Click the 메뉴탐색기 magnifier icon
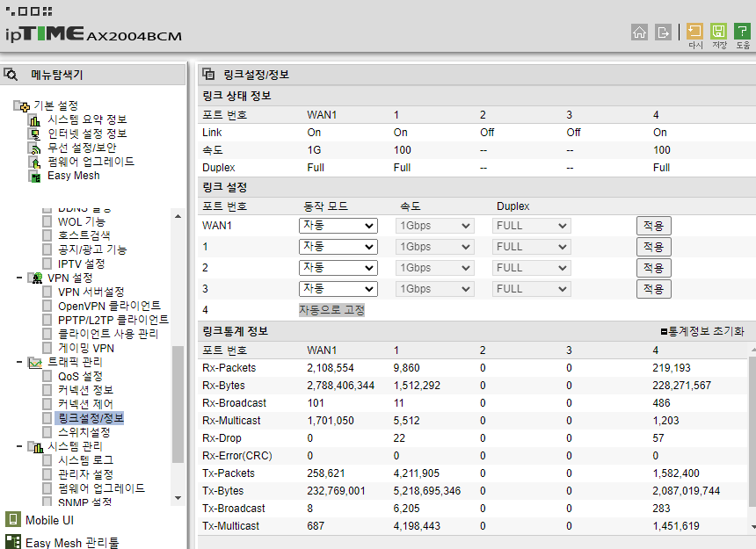The height and width of the screenshot is (549, 756). (x=11, y=75)
